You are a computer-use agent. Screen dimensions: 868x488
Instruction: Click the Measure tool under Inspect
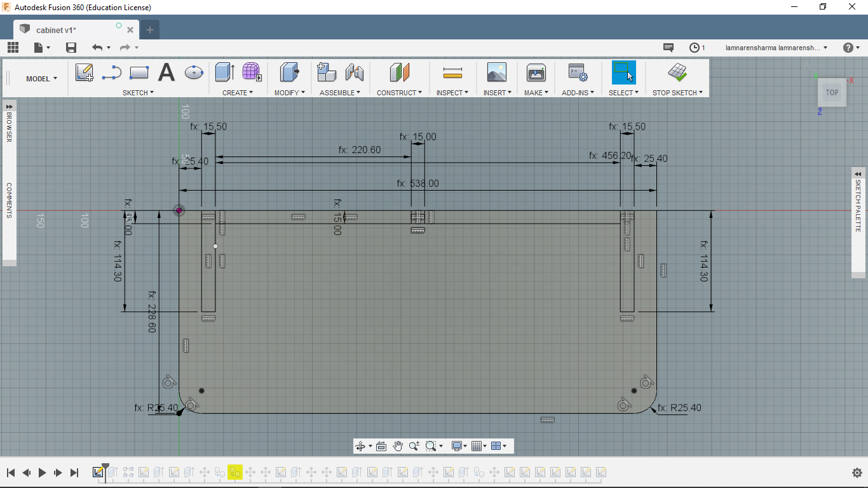(x=452, y=72)
